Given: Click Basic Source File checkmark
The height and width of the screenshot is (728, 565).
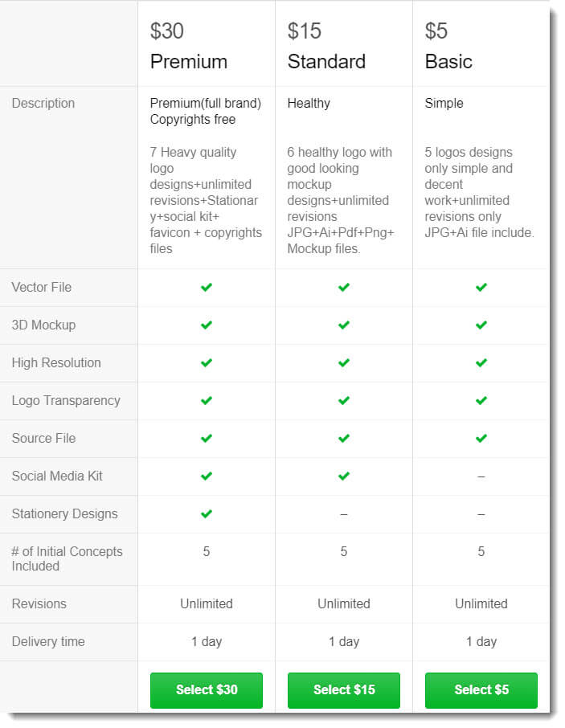Looking at the screenshot, I should 481,438.
